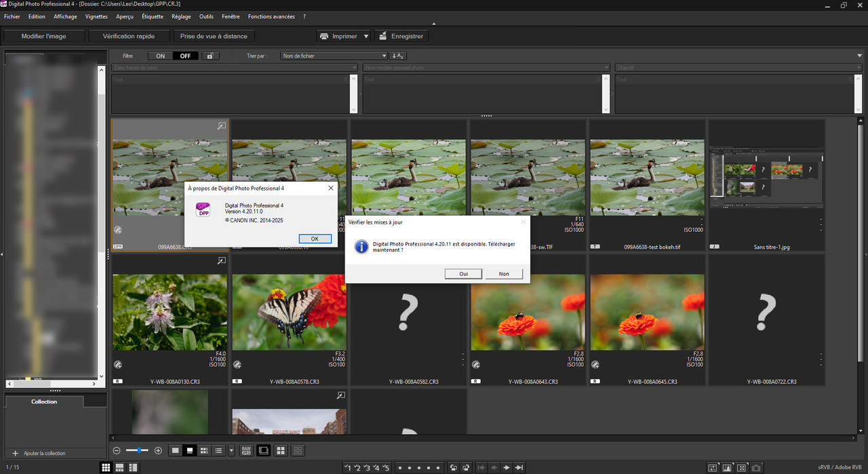868x474 pixels.
Task: Rotate the image right
Action: pyautogui.click(x=466, y=467)
